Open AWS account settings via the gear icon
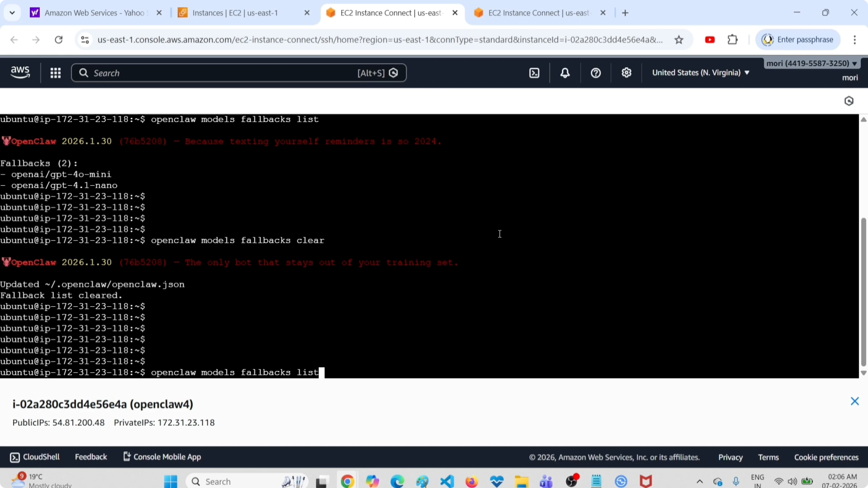 click(x=626, y=73)
